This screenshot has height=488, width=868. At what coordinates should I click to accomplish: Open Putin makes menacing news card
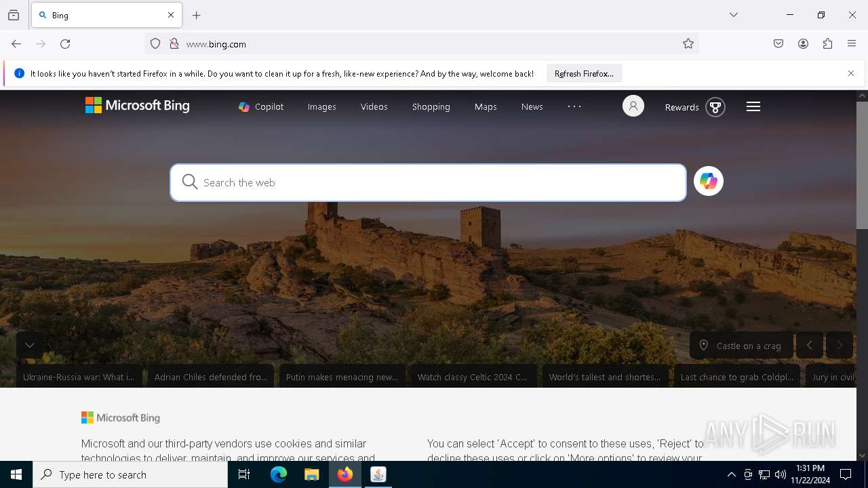click(x=342, y=377)
